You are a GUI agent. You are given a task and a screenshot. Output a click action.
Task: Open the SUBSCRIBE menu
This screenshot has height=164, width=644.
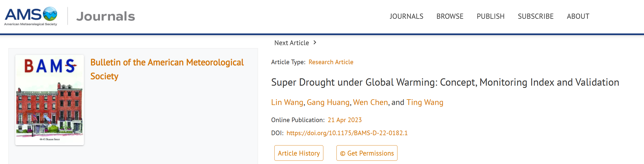click(x=536, y=16)
